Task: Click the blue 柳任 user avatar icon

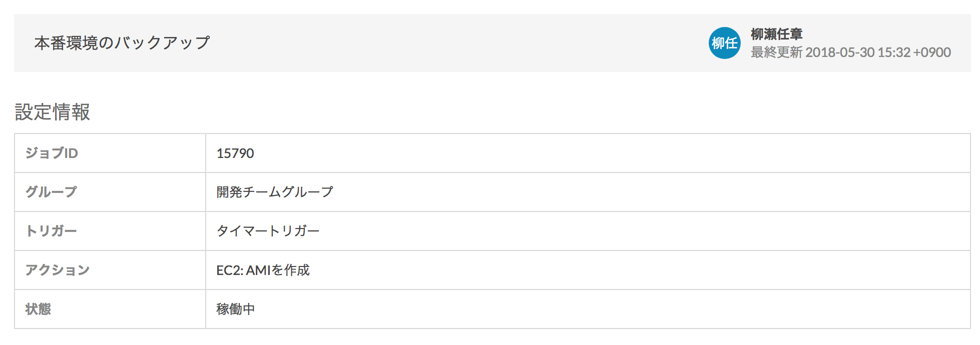Action: pos(724,43)
